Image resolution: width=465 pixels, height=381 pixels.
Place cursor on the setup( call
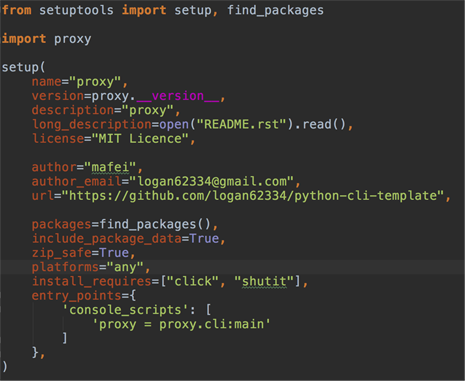[x=23, y=67]
